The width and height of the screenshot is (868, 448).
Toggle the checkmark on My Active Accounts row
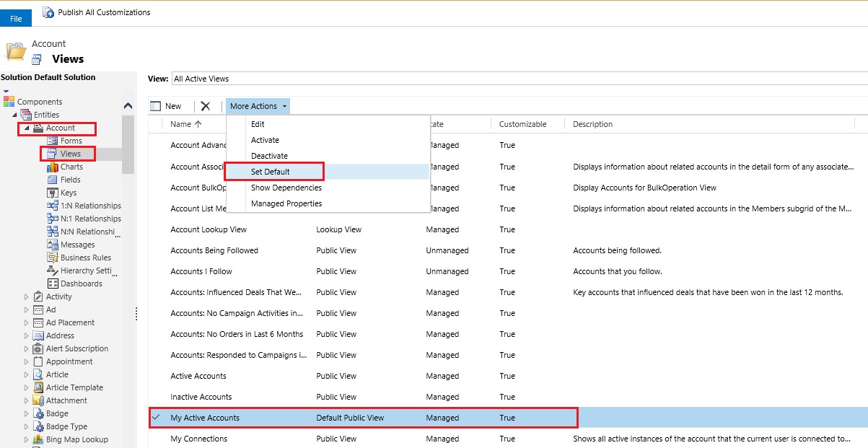pyautogui.click(x=157, y=418)
